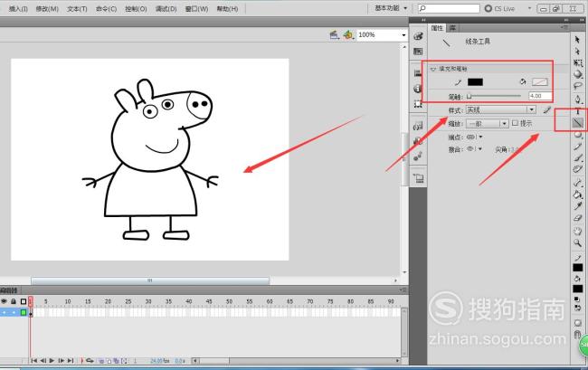Select the Deco tool
588x370 pixels.
point(577,169)
